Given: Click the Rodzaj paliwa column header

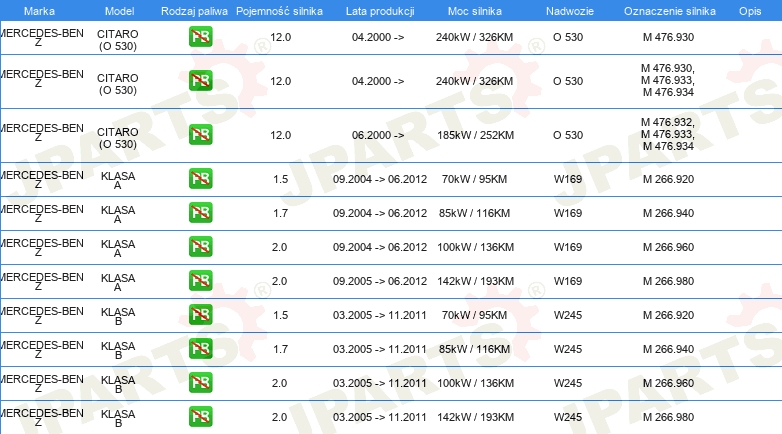Looking at the screenshot, I should tap(194, 11).
